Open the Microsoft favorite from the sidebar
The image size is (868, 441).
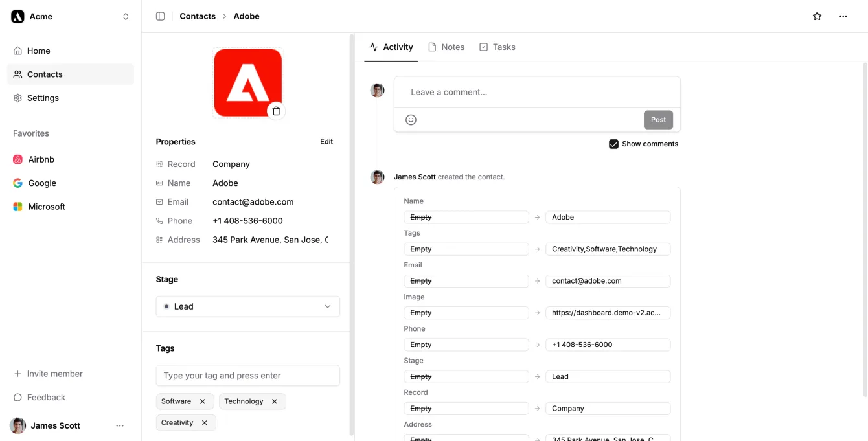click(46, 206)
